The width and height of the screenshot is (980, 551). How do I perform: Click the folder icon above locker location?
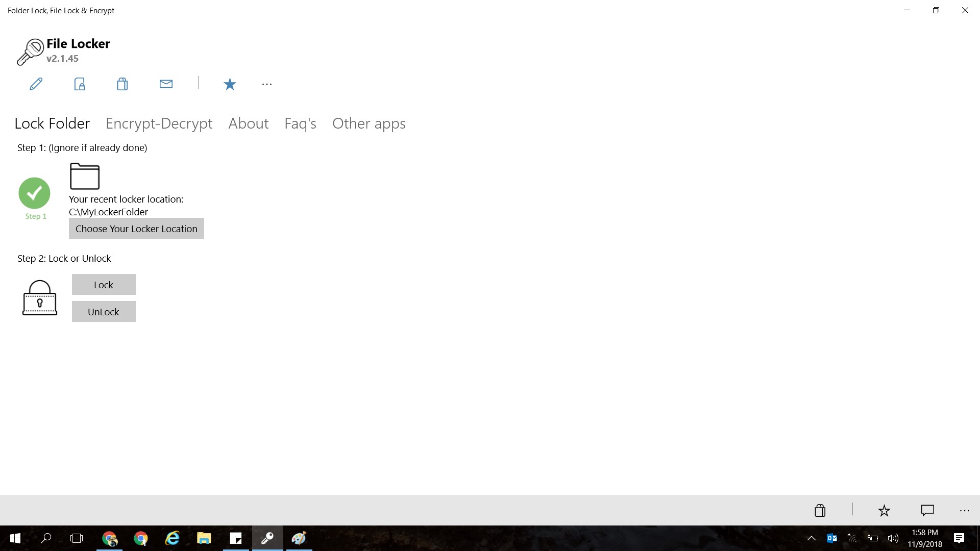click(85, 177)
